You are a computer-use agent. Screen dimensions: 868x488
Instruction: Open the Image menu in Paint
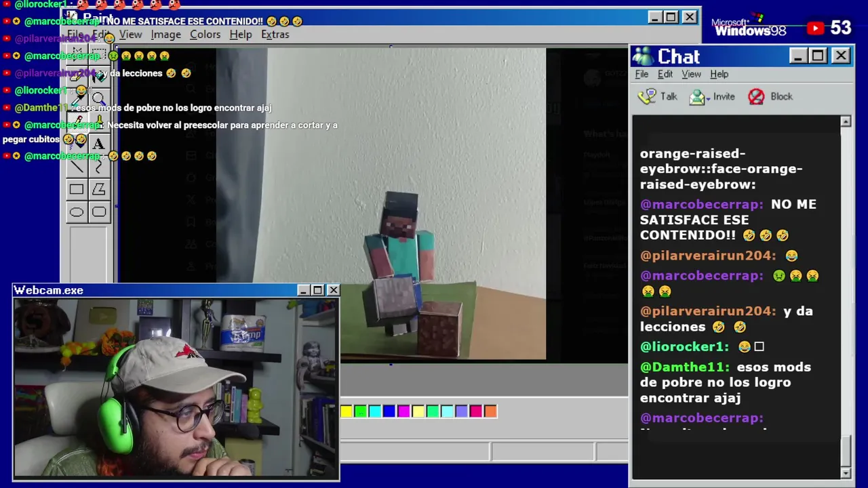coord(165,35)
